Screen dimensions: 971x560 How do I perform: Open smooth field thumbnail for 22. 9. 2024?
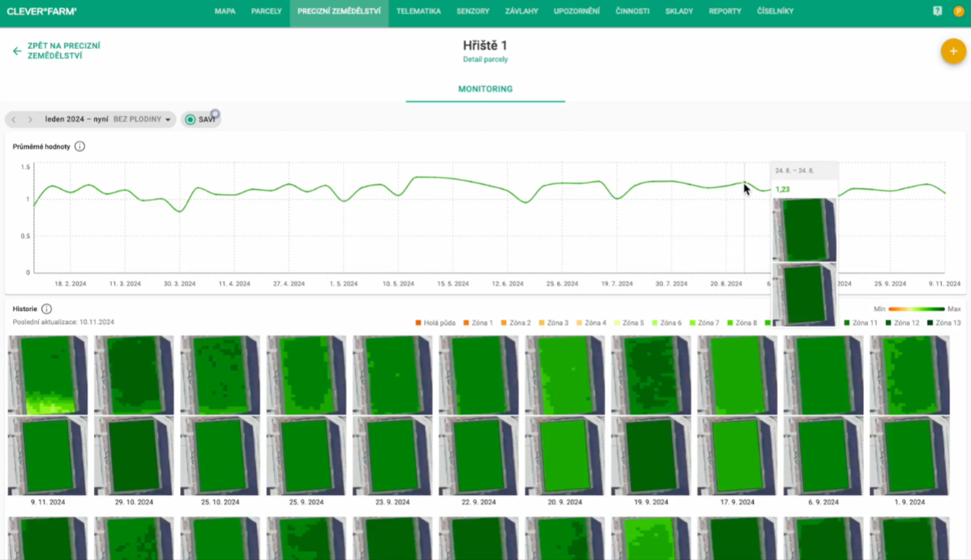pyautogui.click(x=479, y=455)
